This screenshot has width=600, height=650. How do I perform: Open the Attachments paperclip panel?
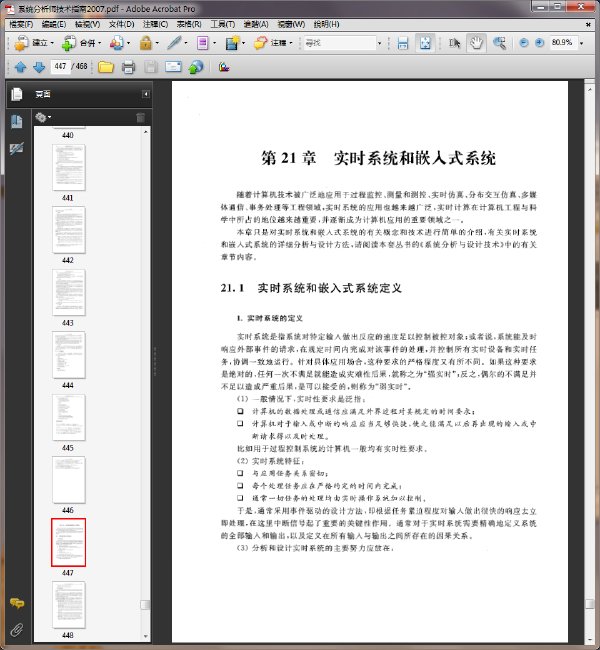coord(17,630)
